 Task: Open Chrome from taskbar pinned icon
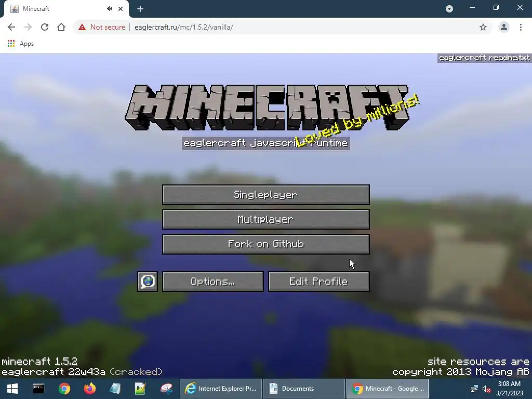tap(64, 389)
